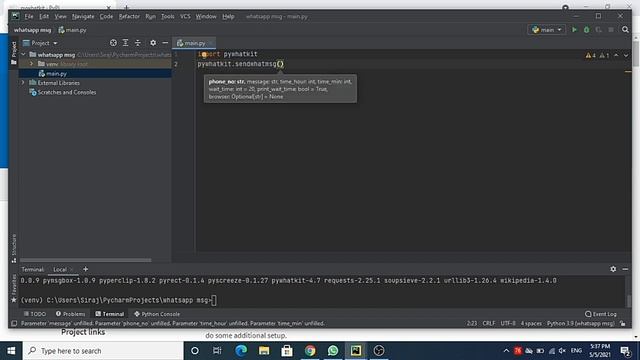Open Project panel gear options
This screenshot has width=640, height=360.
pyautogui.click(x=153, y=43)
